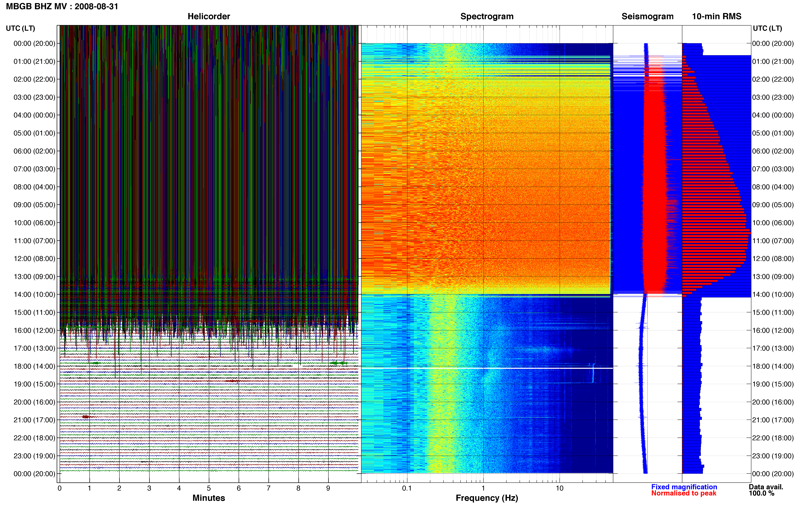Select the 'Spectrogram' panel heading
Image resolution: width=812 pixels, height=508 pixels.
point(487,16)
